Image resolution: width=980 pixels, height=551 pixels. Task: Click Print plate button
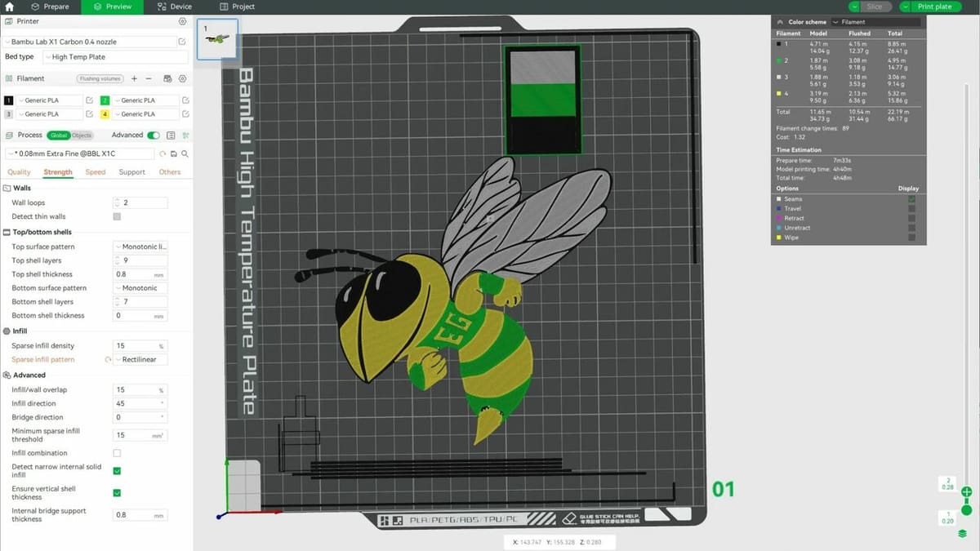click(x=934, y=7)
